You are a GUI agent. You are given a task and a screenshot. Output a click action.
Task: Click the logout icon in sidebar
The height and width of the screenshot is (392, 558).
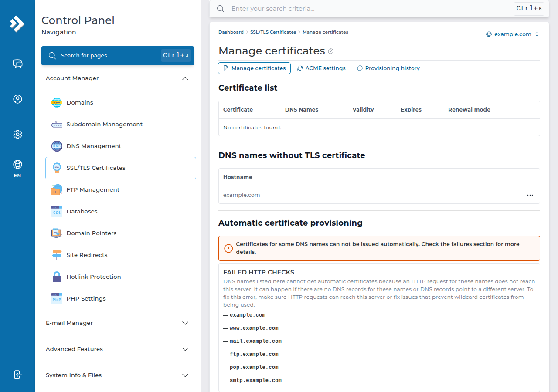click(17, 375)
